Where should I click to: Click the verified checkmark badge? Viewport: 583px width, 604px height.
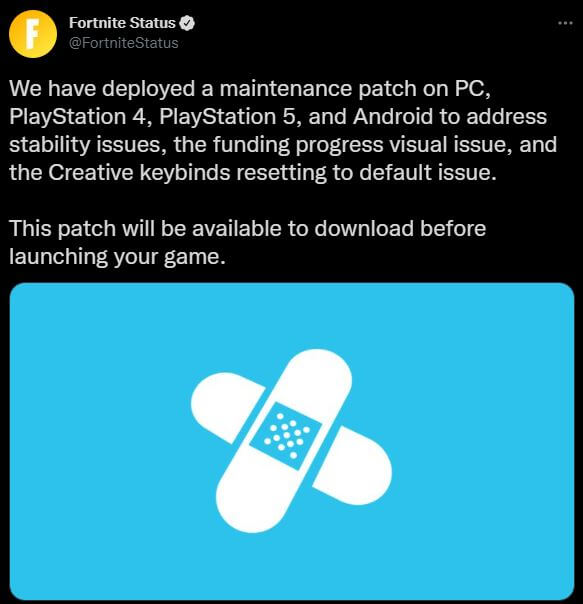[x=187, y=23]
